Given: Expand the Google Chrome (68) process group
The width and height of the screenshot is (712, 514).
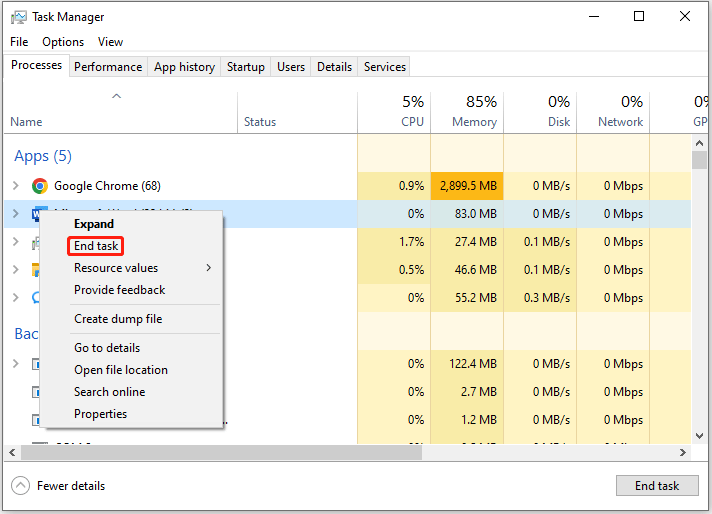Looking at the screenshot, I should pyautogui.click(x=16, y=186).
